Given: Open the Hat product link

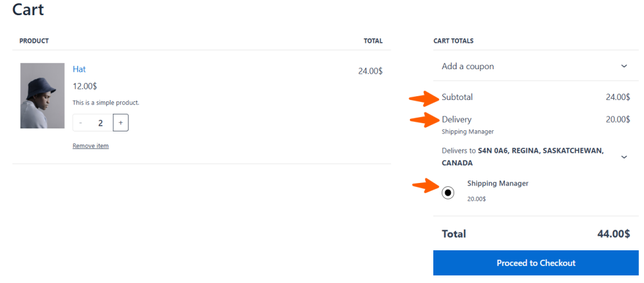Looking at the screenshot, I should click(79, 69).
